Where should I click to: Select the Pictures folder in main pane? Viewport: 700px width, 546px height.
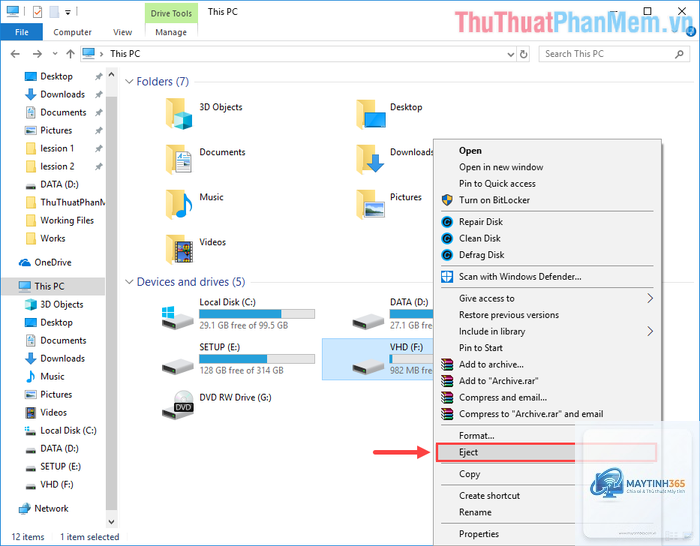pyautogui.click(x=388, y=204)
